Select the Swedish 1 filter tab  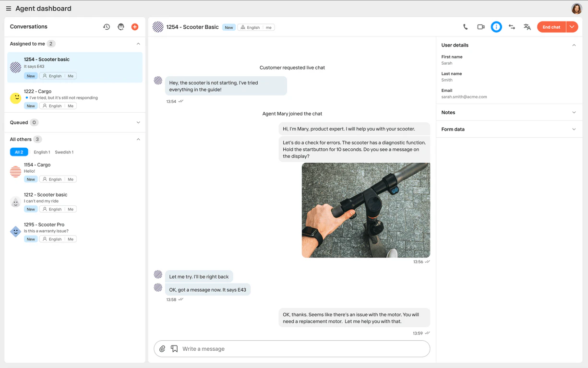click(64, 152)
